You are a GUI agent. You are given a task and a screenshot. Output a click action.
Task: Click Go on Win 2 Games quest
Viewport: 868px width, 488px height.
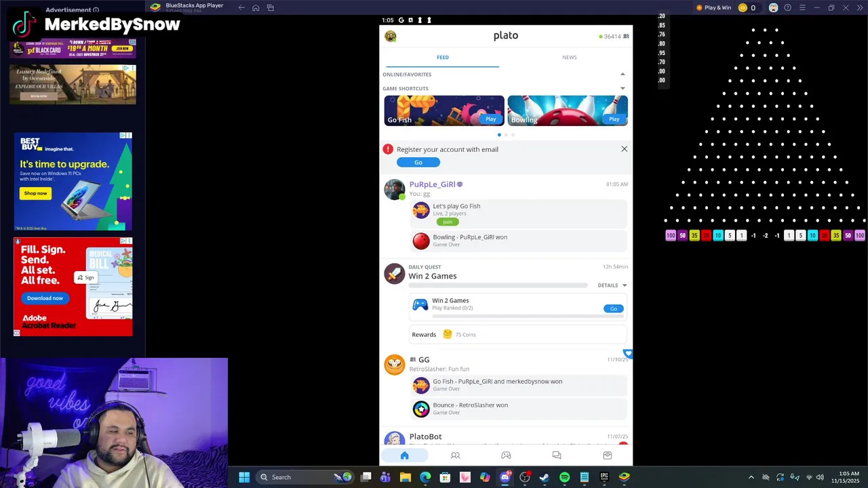613,308
